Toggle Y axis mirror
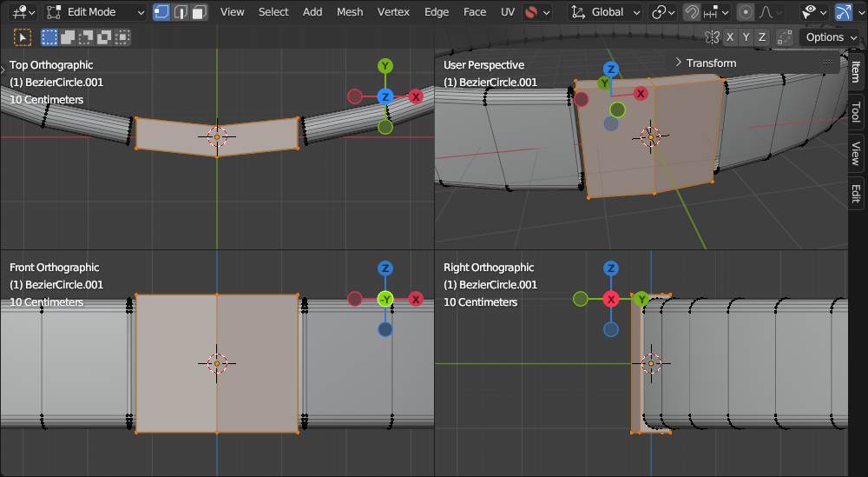 point(746,37)
